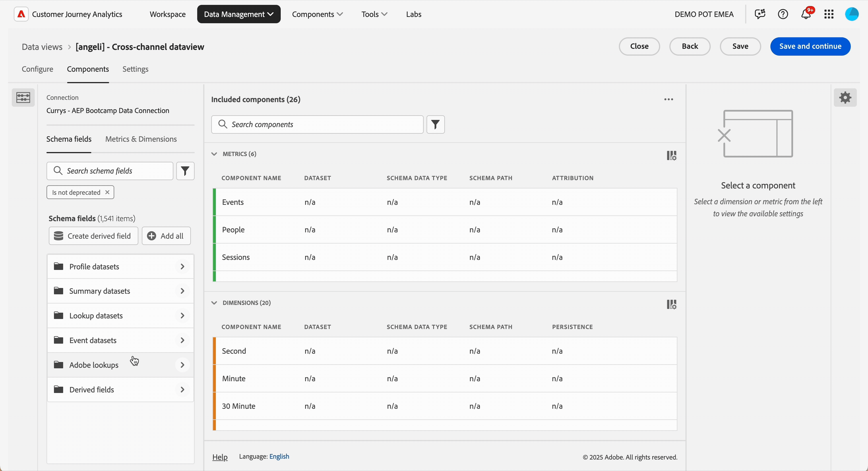Click the Search schema fields input
868x471 pixels.
pyautogui.click(x=110, y=171)
